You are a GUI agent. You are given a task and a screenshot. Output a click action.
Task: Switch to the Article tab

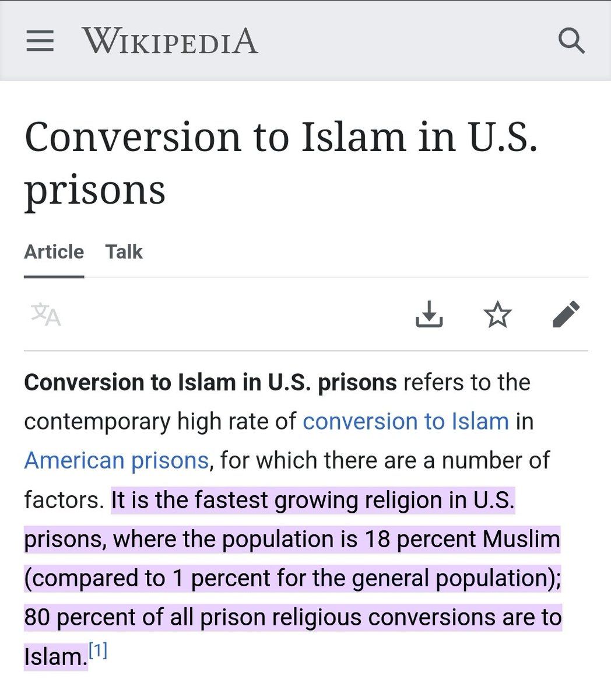point(54,252)
